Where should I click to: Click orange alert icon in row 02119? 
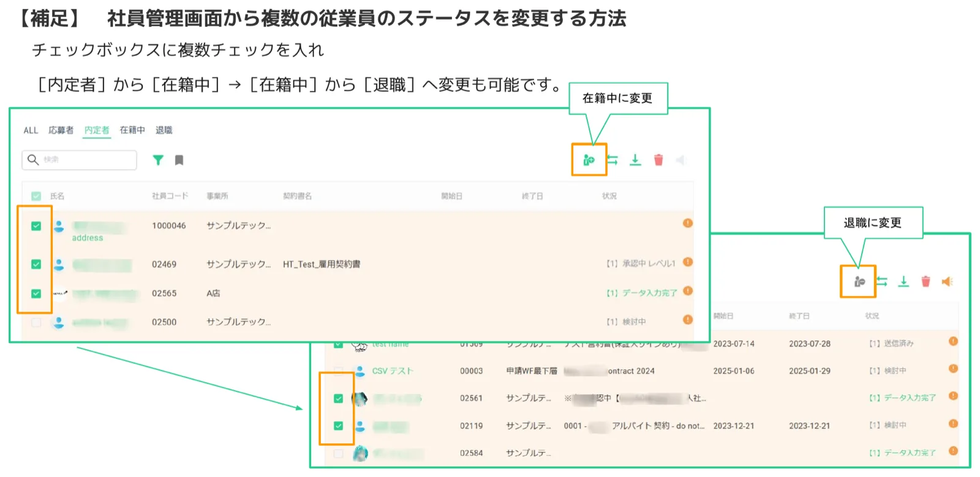(953, 423)
